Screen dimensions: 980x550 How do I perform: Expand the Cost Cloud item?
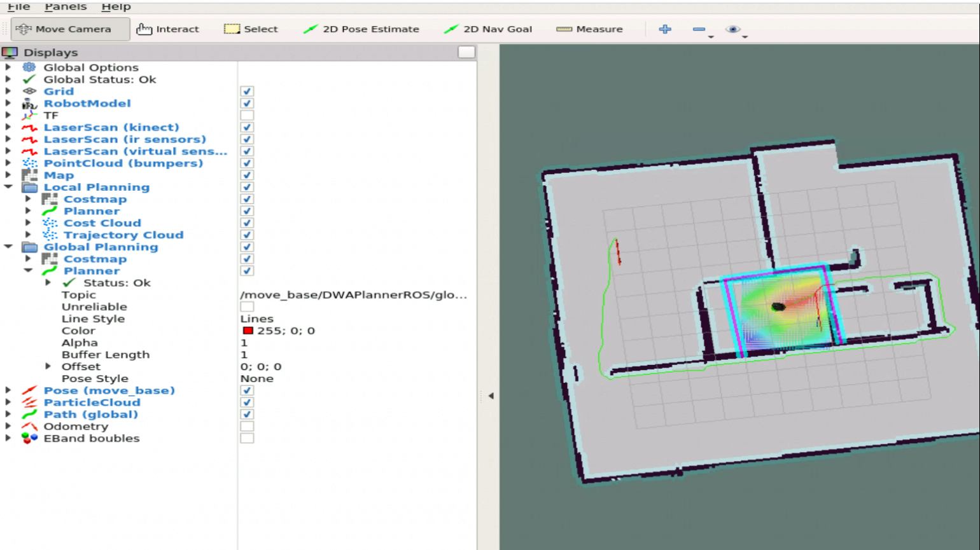(28, 223)
